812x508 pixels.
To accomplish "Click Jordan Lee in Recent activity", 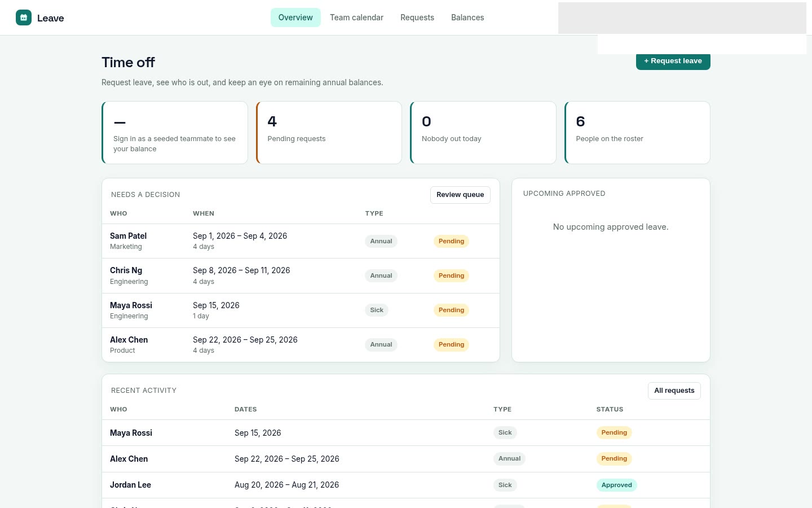I will tap(130, 485).
